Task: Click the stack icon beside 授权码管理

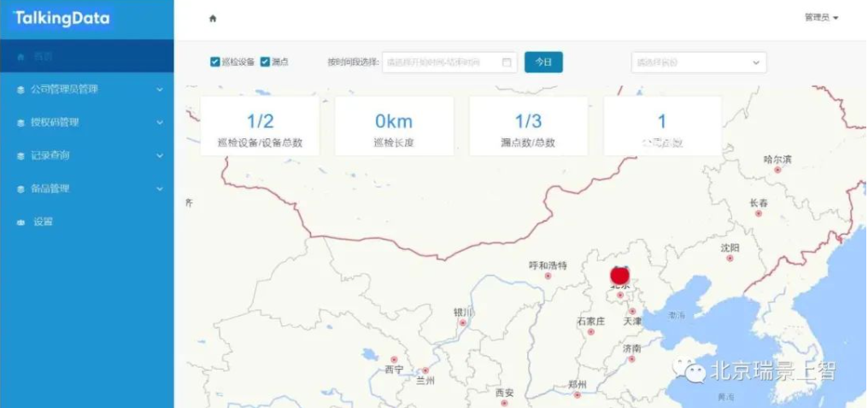Action: [21, 123]
